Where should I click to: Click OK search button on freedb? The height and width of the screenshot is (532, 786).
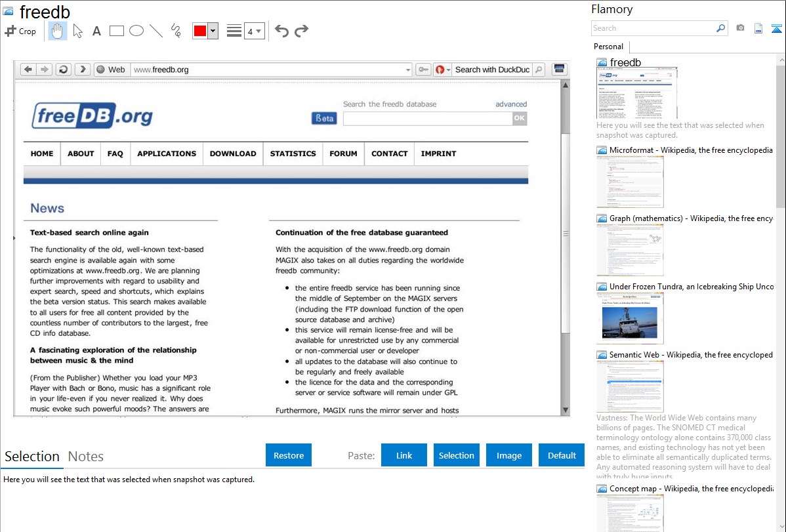click(x=520, y=118)
